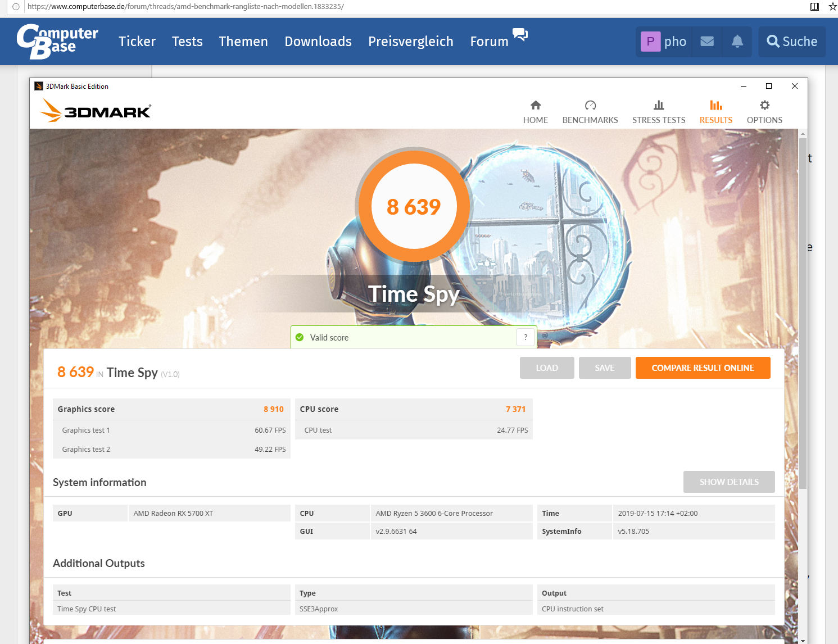Click the browser address bar URL
The image size is (838, 644).
[x=185, y=7]
